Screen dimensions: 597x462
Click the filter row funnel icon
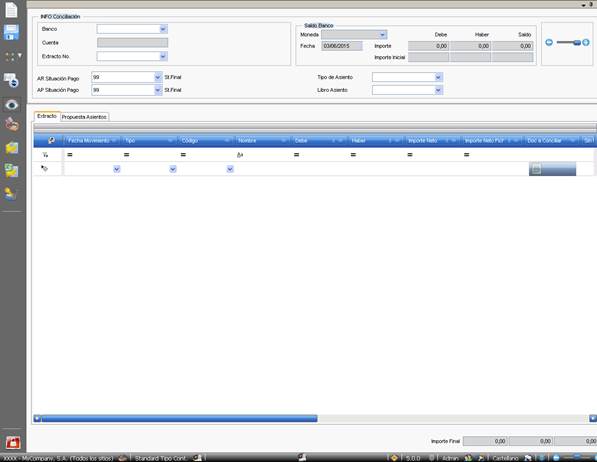[x=45, y=155]
